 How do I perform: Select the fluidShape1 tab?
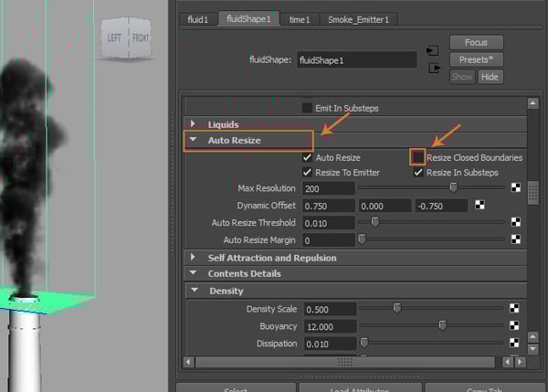point(248,18)
